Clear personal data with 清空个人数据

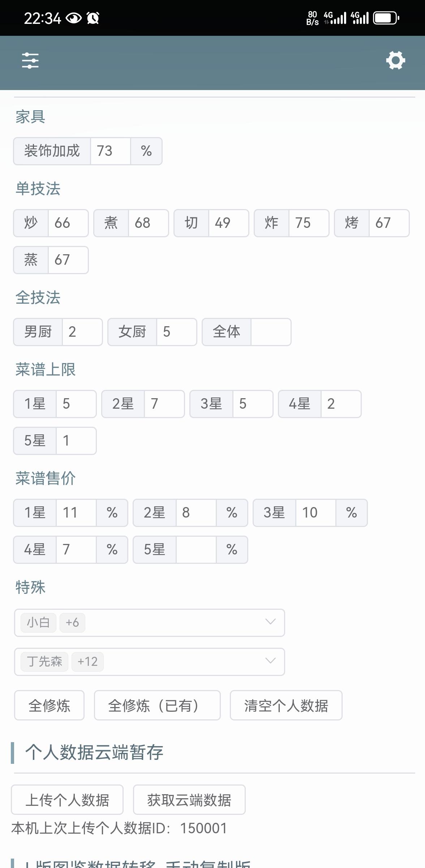tap(286, 706)
